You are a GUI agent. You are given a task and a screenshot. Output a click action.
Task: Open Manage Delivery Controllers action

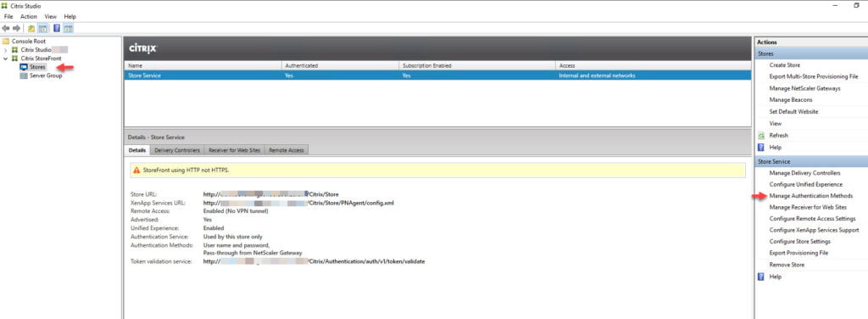tap(805, 173)
